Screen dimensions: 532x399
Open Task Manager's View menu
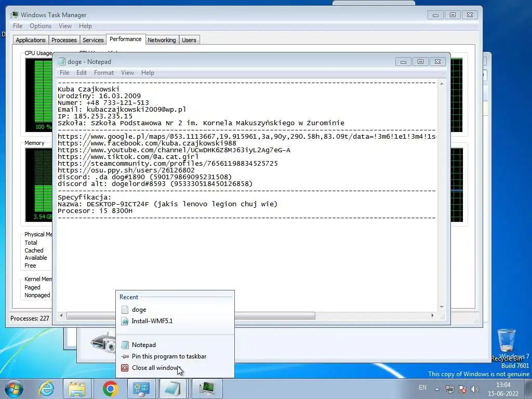coord(65,26)
